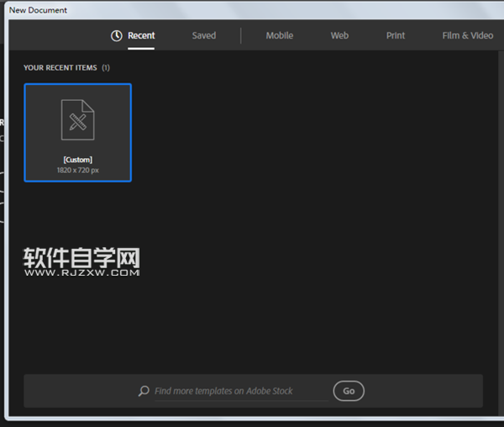This screenshot has width=504, height=427.
Task: Click the 软件自学网 watermark text
Action: (81, 258)
